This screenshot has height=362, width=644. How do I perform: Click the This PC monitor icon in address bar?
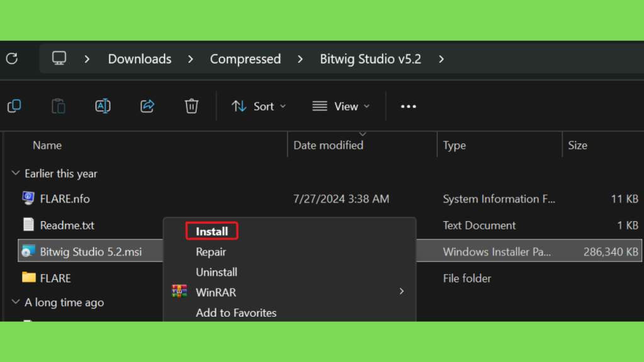click(59, 58)
